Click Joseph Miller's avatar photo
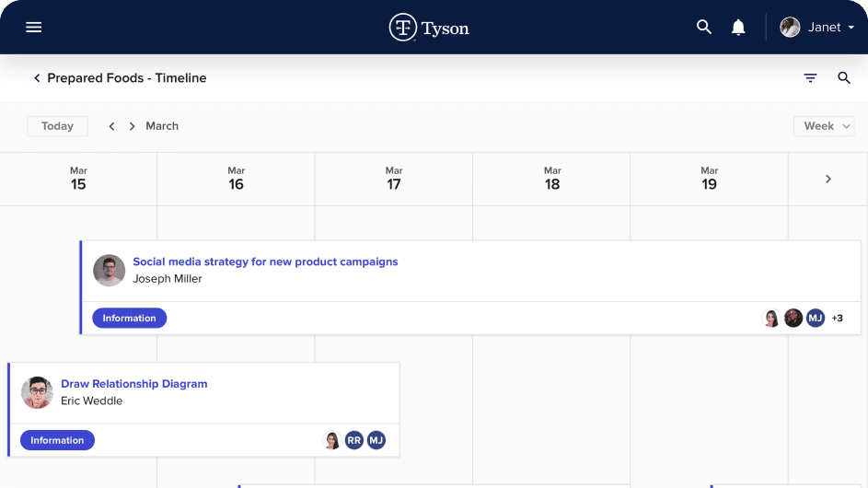This screenshot has width=868, height=488. pos(109,271)
